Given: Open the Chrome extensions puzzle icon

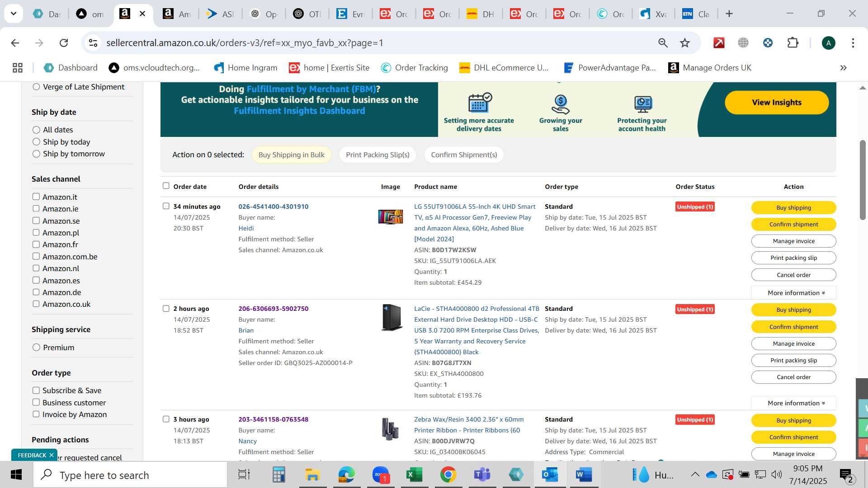Looking at the screenshot, I should 793,43.
